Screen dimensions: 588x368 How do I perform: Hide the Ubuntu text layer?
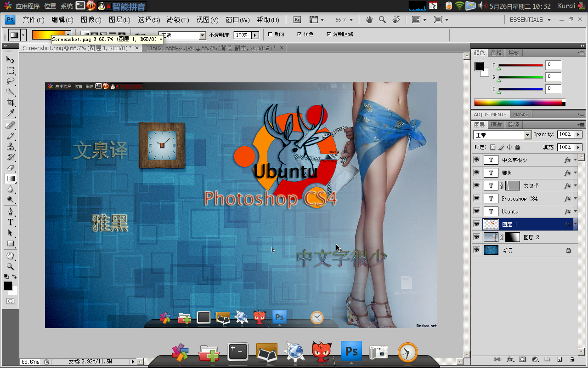[476, 212]
